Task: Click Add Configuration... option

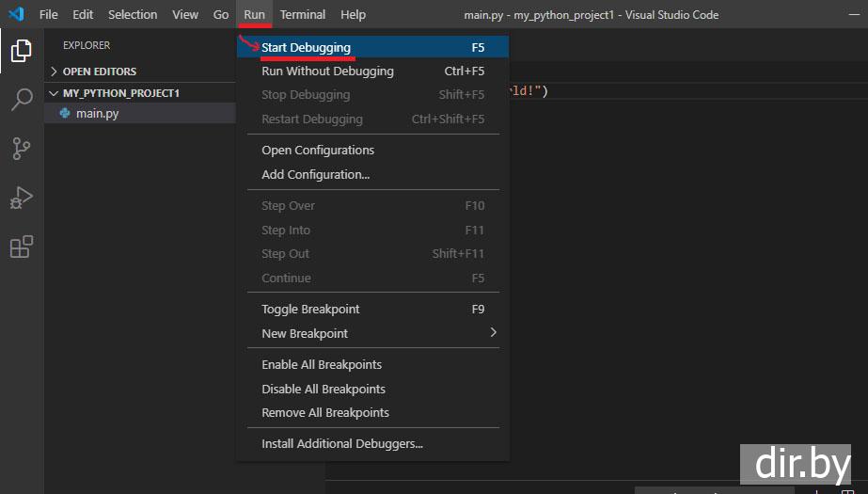Action: click(x=315, y=174)
